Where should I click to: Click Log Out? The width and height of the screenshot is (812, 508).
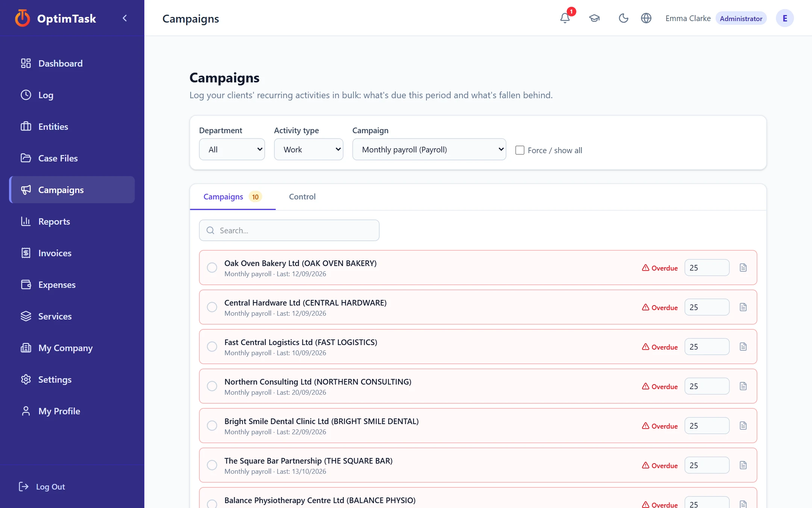coord(42,487)
